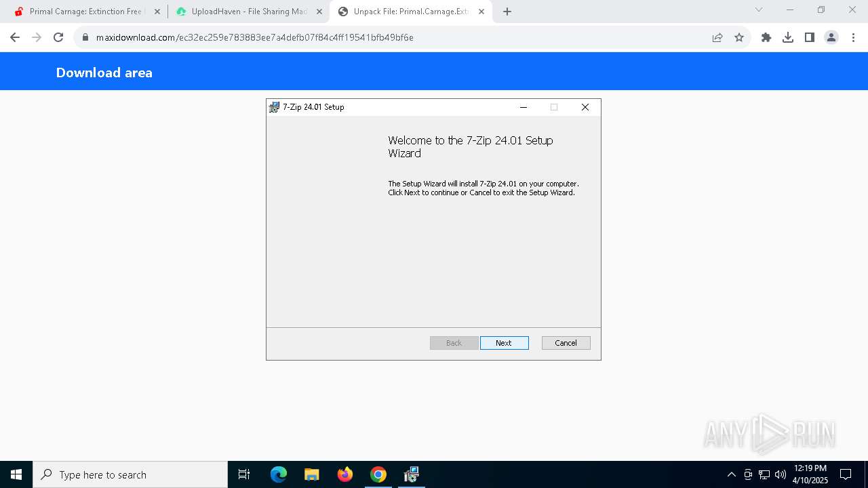Restore down the Chrome window
Screen dimensions: 868x488
coord(821,9)
